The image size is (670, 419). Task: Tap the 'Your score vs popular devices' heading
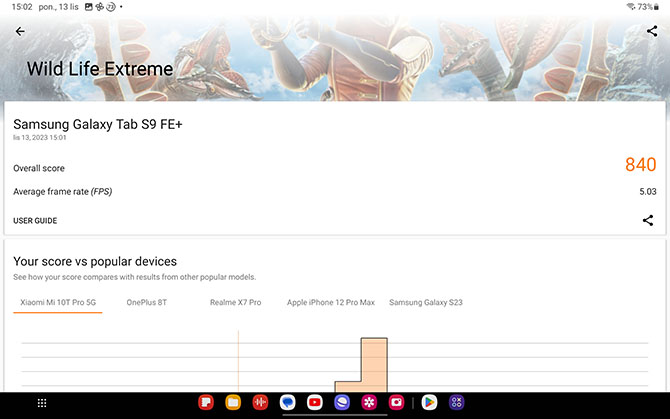(x=95, y=261)
